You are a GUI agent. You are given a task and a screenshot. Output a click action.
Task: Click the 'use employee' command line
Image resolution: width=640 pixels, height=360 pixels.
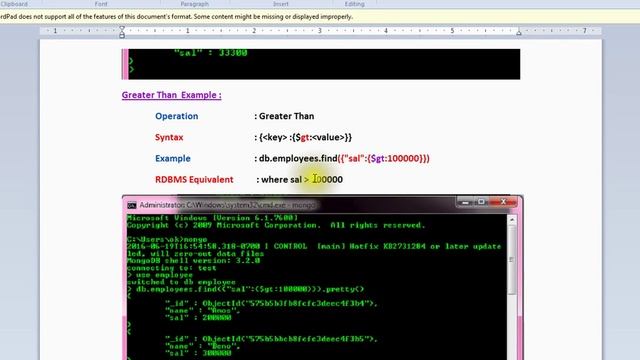[x=160, y=275]
